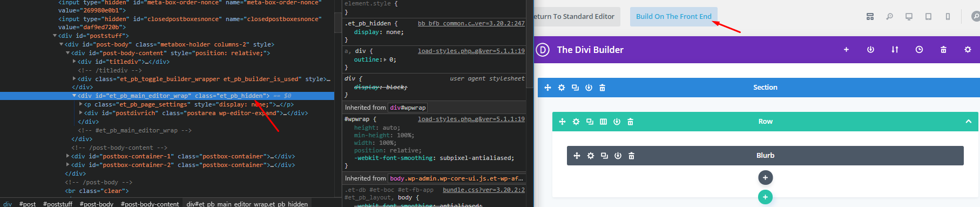Select the phone view icon

948,17
